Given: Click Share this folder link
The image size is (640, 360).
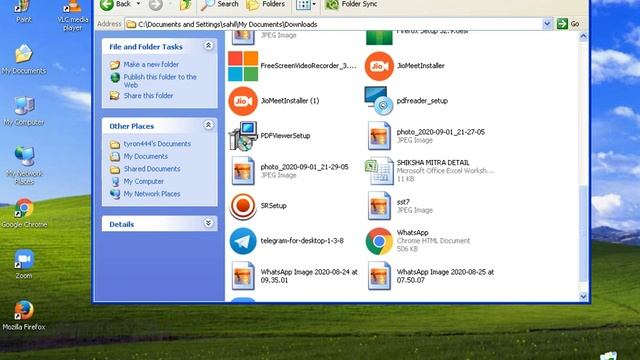Looking at the screenshot, I should click(x=148, y=96).
